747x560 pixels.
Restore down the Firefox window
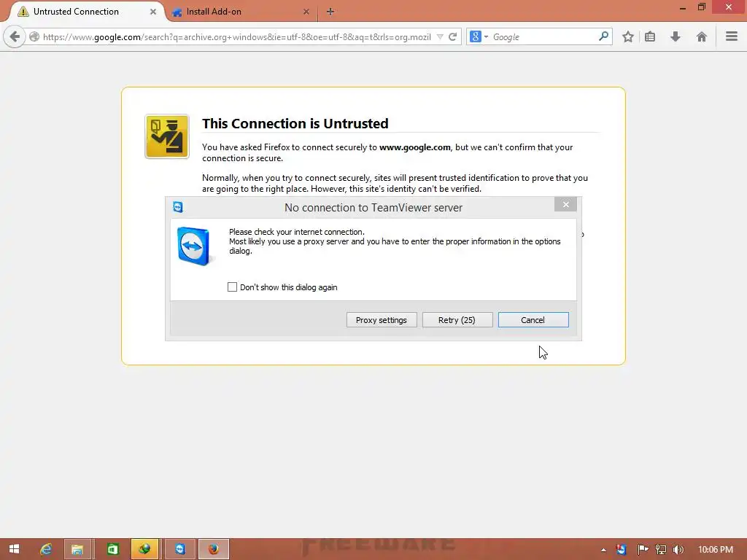point(701,7)
